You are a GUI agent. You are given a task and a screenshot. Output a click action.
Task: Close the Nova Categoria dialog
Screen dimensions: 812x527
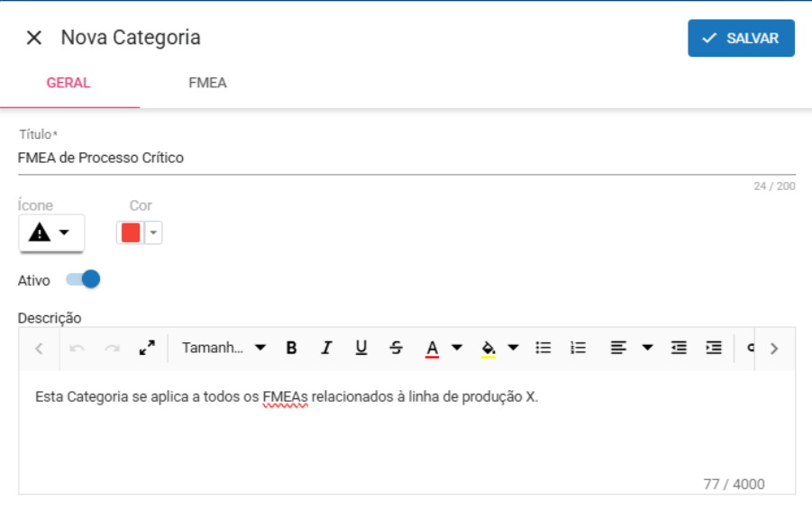[34, 38]
